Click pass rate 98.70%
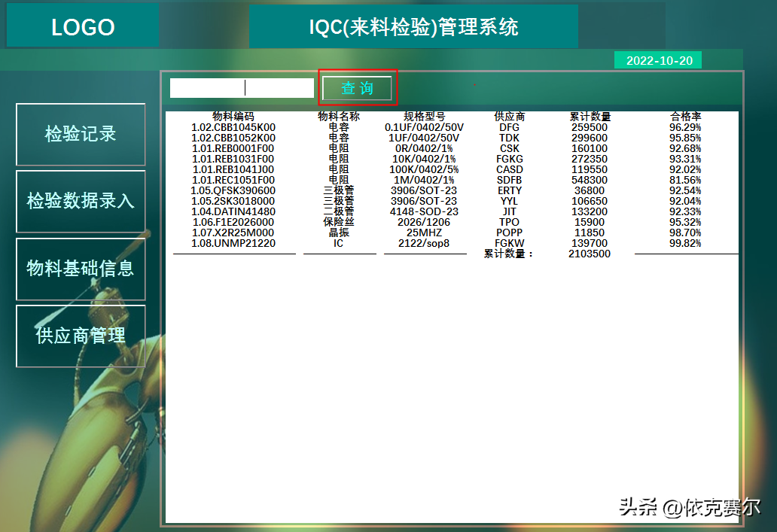This screenshot has width=777, height=532. (x=685, y=233)
